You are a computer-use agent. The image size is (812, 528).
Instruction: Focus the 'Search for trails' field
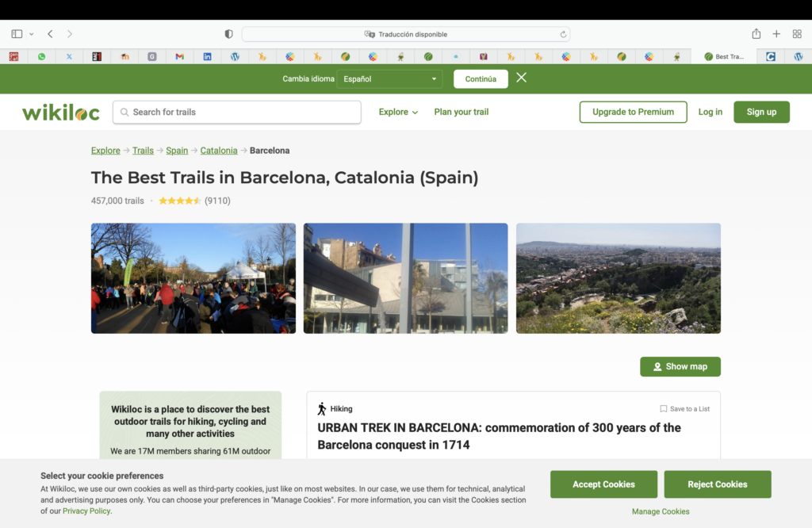[x=236, y=112]
